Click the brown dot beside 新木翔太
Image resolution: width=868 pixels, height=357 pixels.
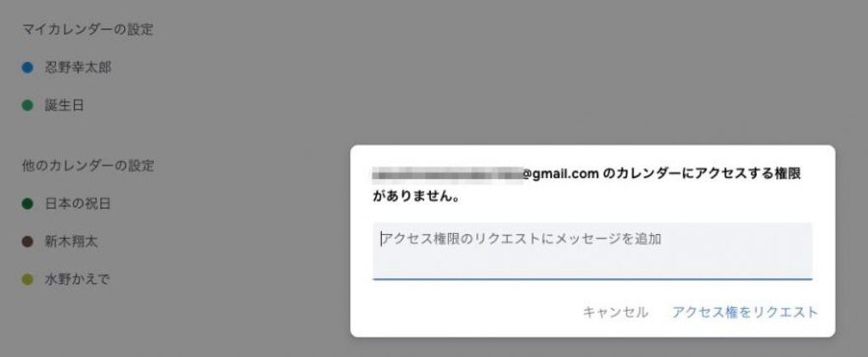click(x=28, y=242)
